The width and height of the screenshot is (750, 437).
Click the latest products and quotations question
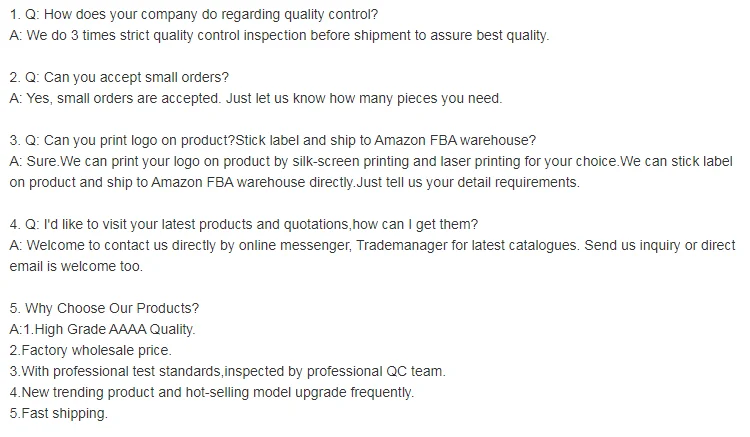click(244, 225)
